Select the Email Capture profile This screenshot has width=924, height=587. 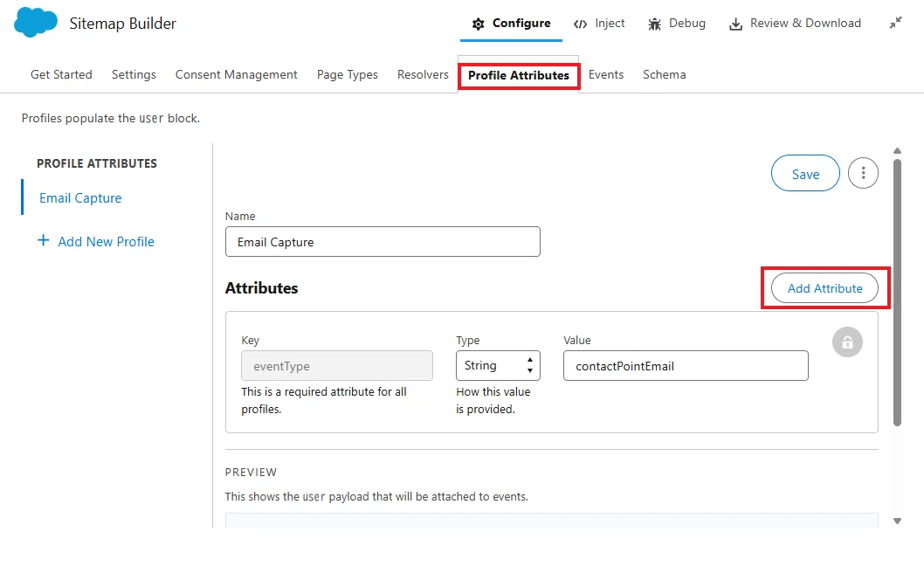80,198
